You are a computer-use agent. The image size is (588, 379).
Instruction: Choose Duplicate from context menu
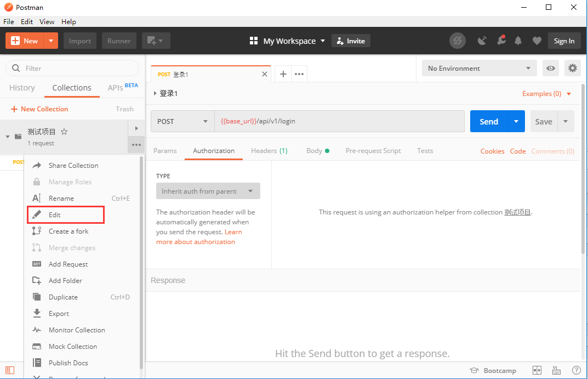pos(82,297)
